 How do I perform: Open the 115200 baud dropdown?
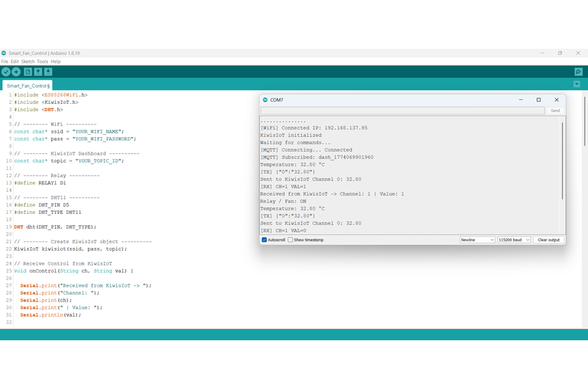514,240
